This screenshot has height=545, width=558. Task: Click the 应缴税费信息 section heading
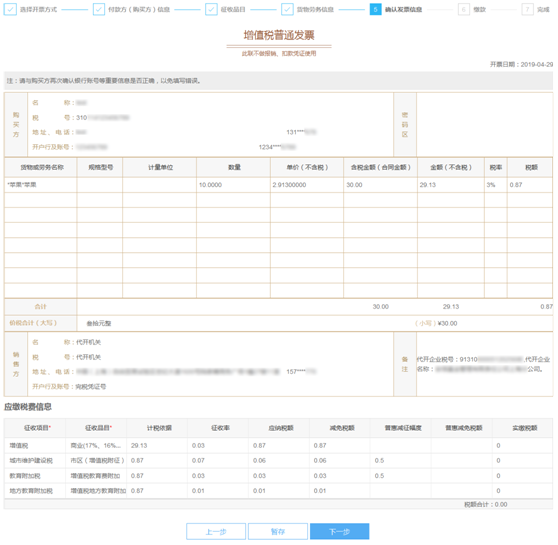28,407
